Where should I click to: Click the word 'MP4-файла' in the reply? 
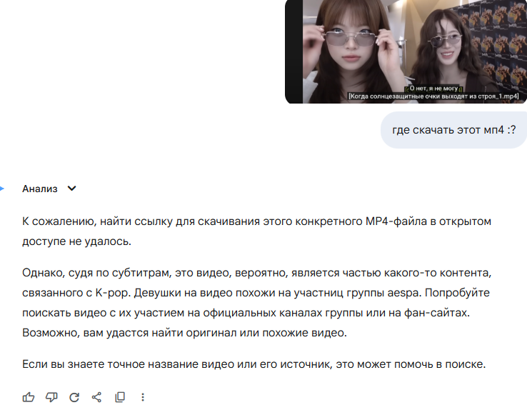396,221
